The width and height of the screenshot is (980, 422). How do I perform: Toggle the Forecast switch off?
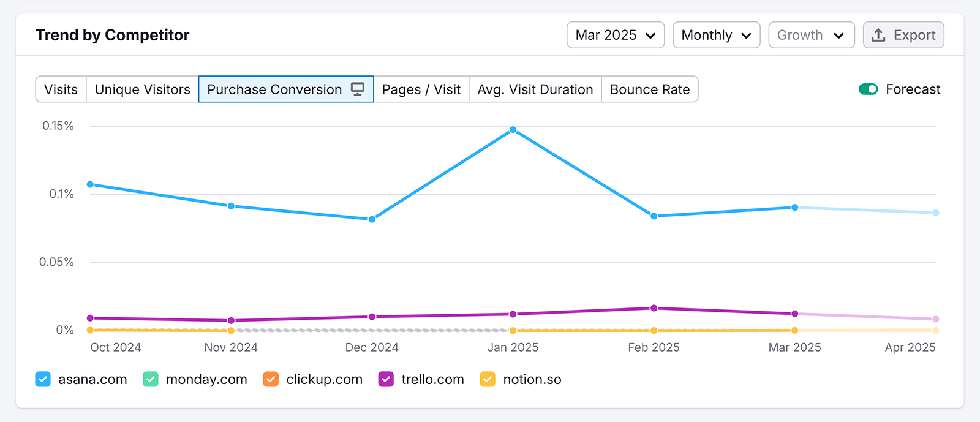click(868, 89)
